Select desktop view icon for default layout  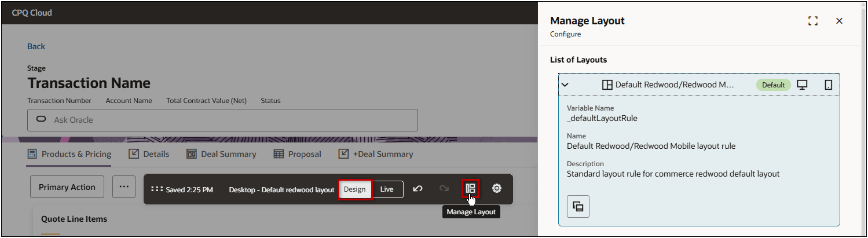802,85
